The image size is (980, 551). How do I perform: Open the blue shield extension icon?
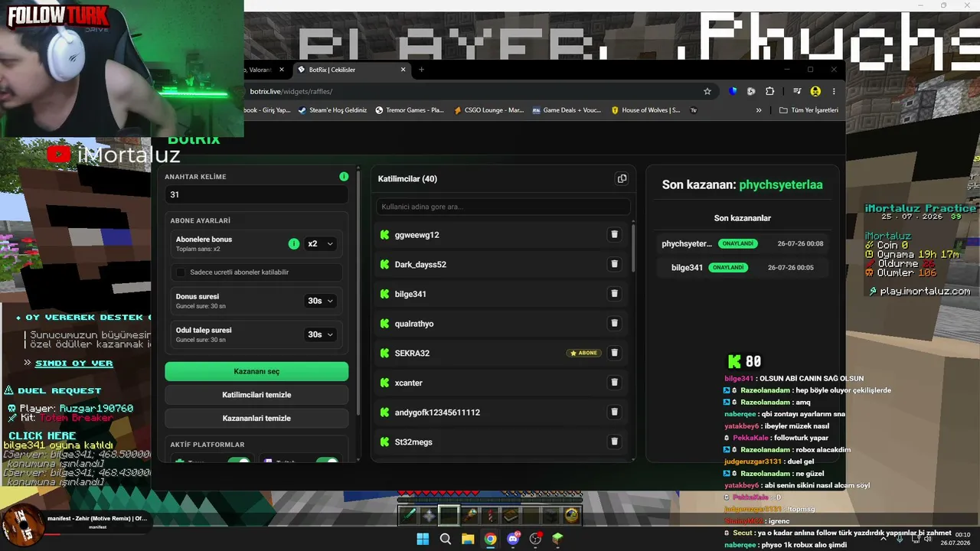(733, 91)
